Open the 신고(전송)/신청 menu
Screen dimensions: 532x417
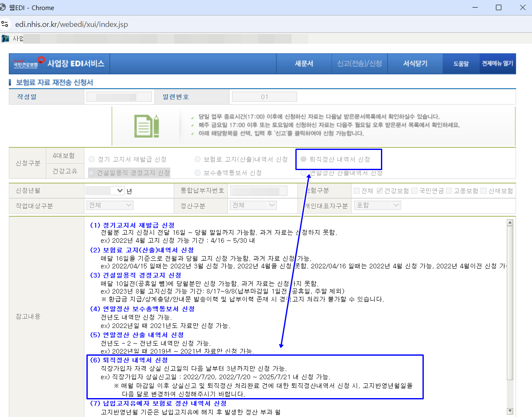click(360, 63)
